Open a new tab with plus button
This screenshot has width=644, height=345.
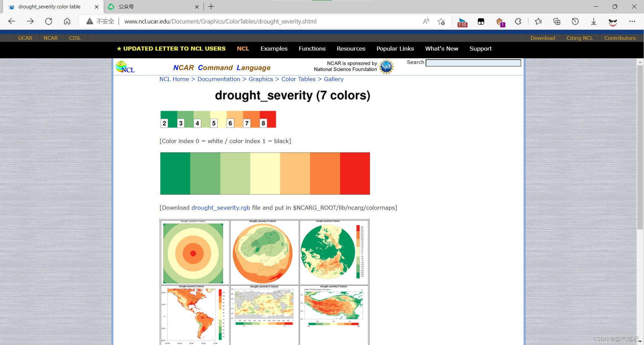click(211, 7)
